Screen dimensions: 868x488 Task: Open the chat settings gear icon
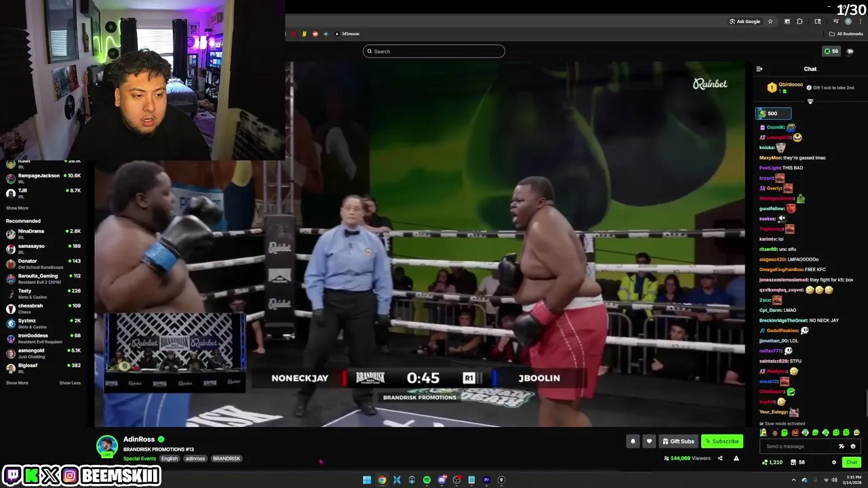[x=834, y=462]
